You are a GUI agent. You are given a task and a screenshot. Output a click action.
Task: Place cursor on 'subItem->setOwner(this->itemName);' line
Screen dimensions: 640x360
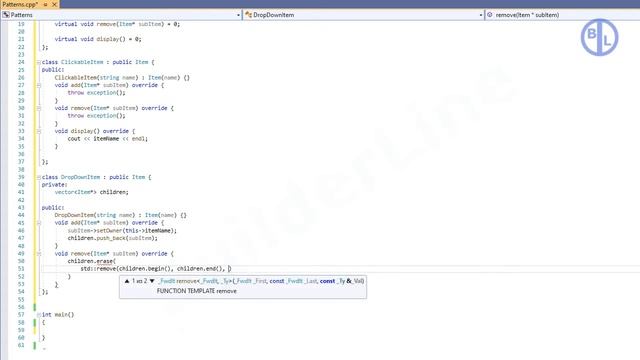[122, 231]
